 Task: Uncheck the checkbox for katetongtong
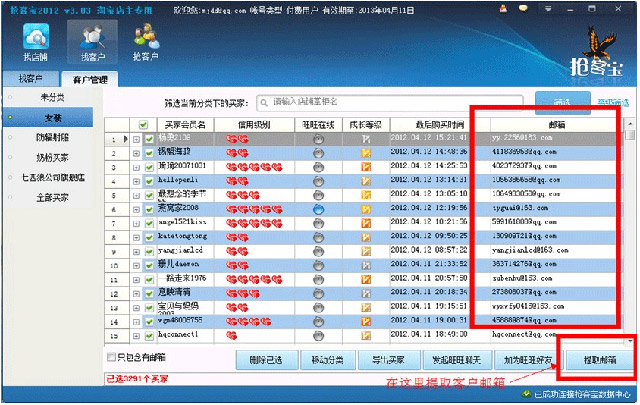tap(149, 237)
